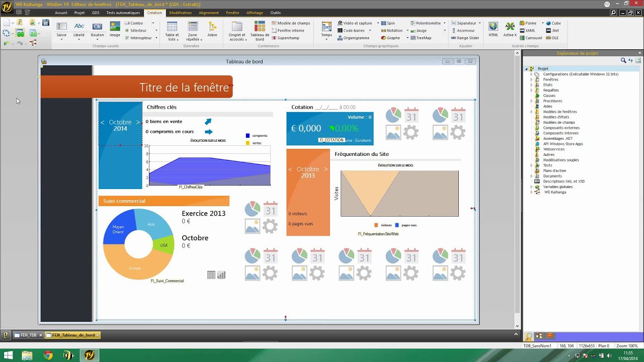The height and width of the screenshot is (362, 644).
Task: Switch to the Modification ribbon tab
Action: click(x=180, y=13)
